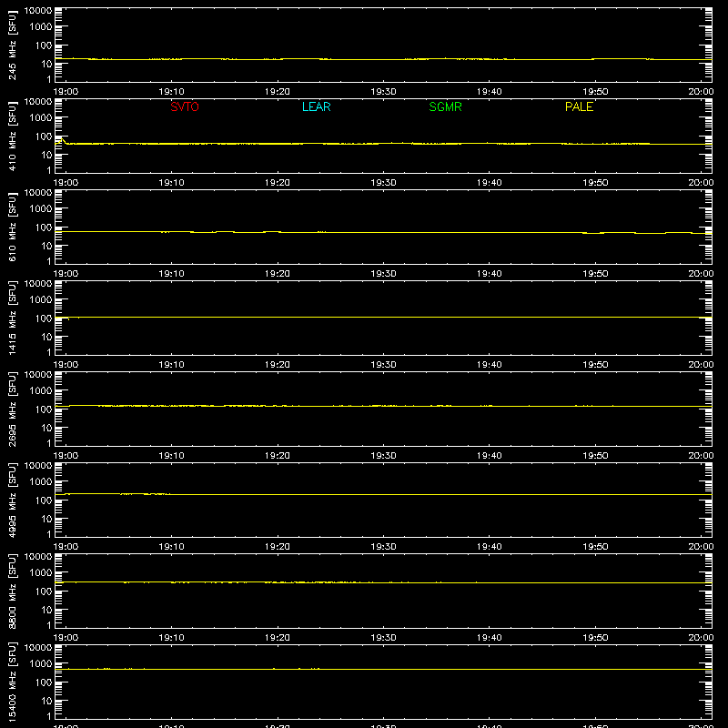
Task: Click the small spike at 19:00 in 410 MHz trace
Action: (x=62, y=140)
